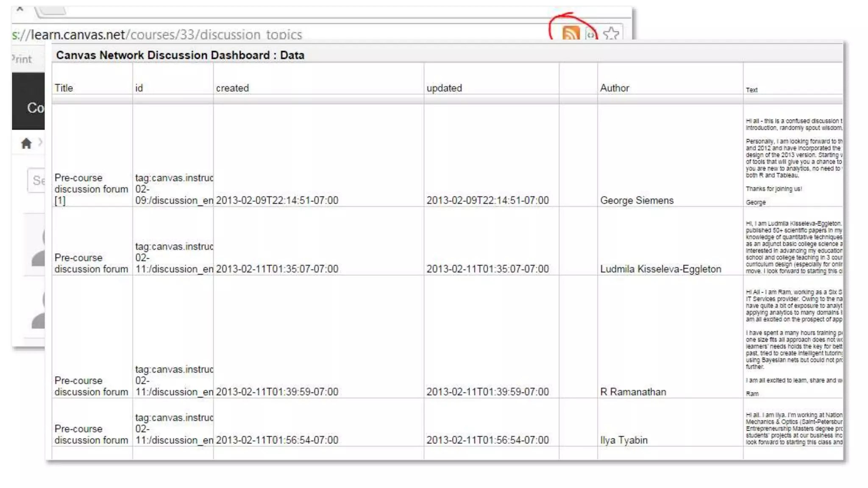Click the created column header
The image size is (868, 488).
[232, 88]
